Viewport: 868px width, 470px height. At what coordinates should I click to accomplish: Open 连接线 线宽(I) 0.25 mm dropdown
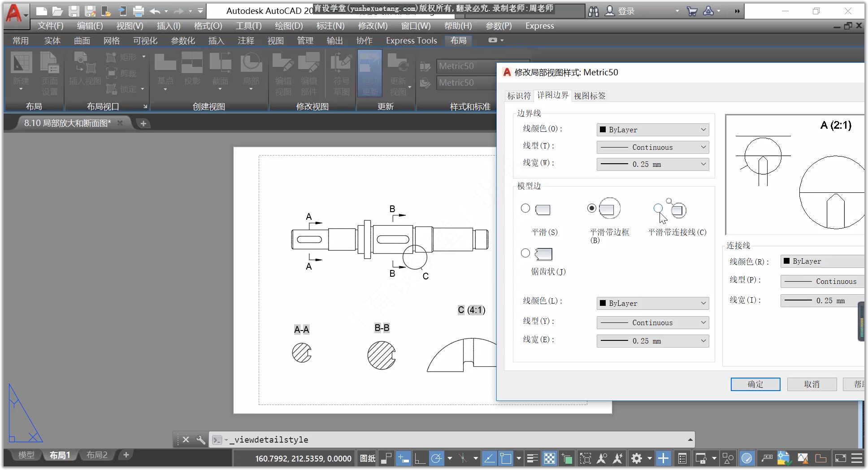pos(822,300)
